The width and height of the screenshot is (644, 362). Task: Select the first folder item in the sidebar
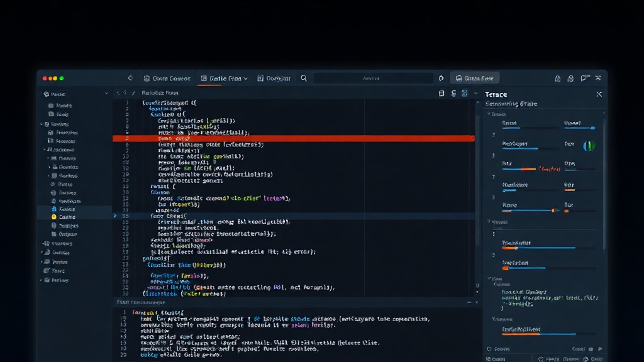[x=60, y=106]
